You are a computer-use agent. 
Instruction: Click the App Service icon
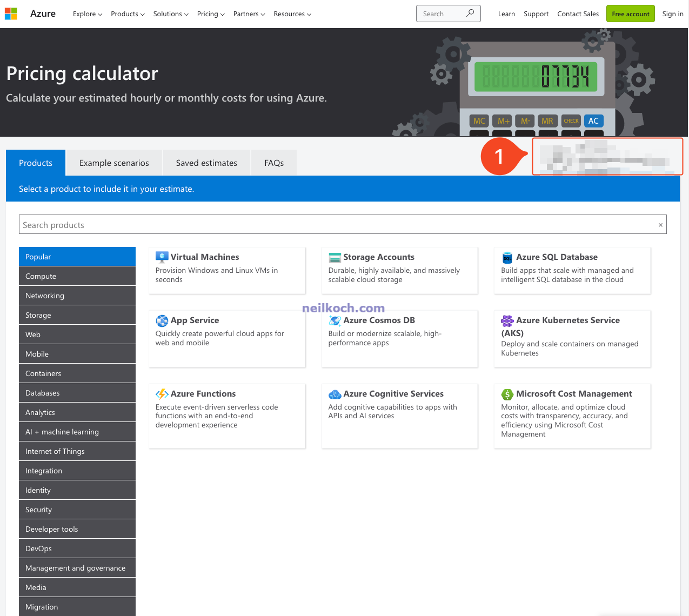(x=162, y=320)
